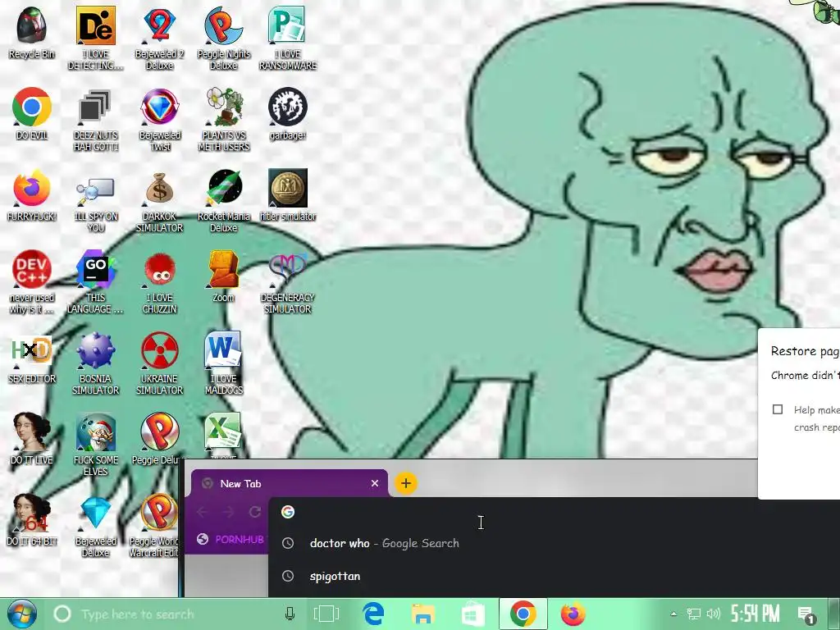Open Task View on the taskbar
840x630 pixels.
pyautogui.click(x=326, y=614)
